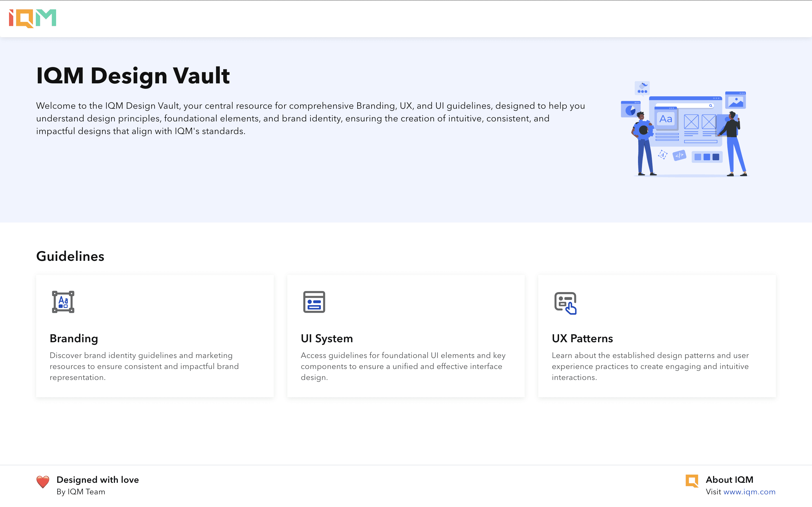Click the IQM logo in header
The width and height of the screenshot is (812, 507).
pos(32,18)
